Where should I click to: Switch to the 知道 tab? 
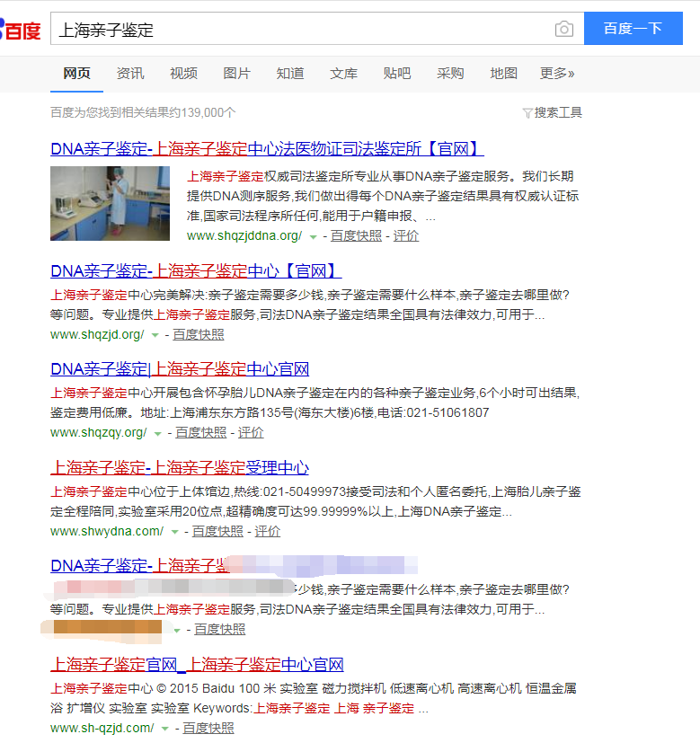[290, 74]
